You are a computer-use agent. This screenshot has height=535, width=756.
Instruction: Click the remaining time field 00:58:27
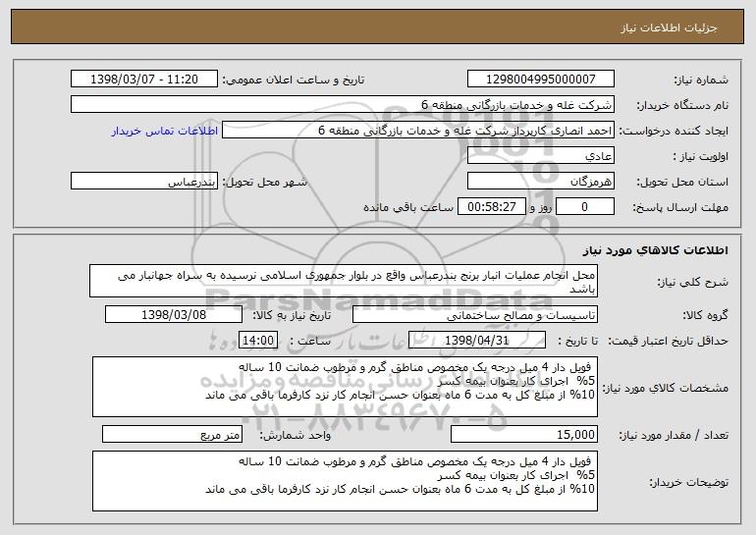coord(491,207)
